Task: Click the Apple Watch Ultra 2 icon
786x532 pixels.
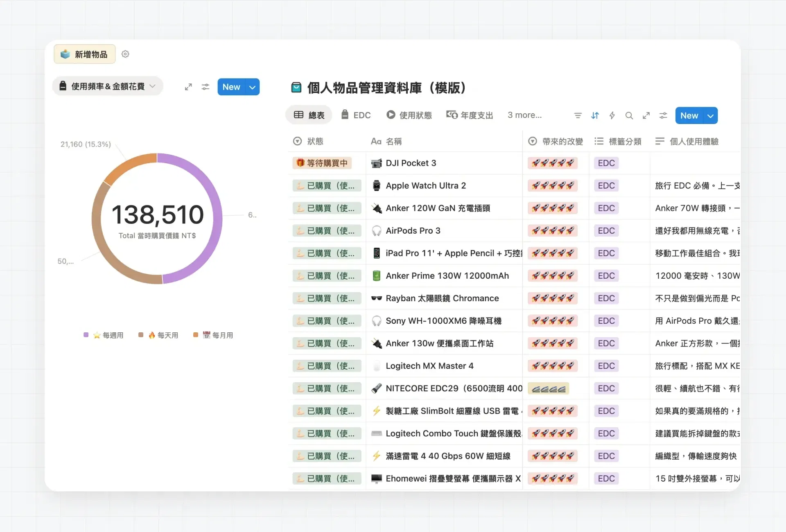Action: pos(377,186)
